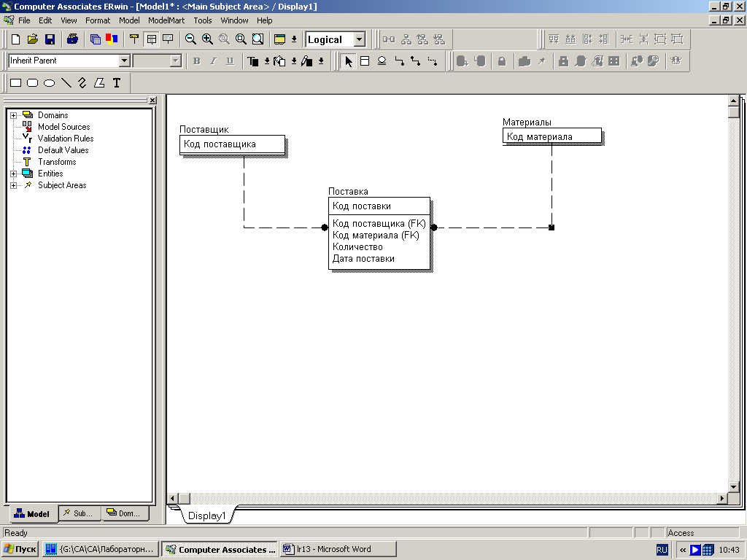Choose the identifying relationship tool
Screen dimensions: 747x560
pyautogui.click(x=399, y=61)
